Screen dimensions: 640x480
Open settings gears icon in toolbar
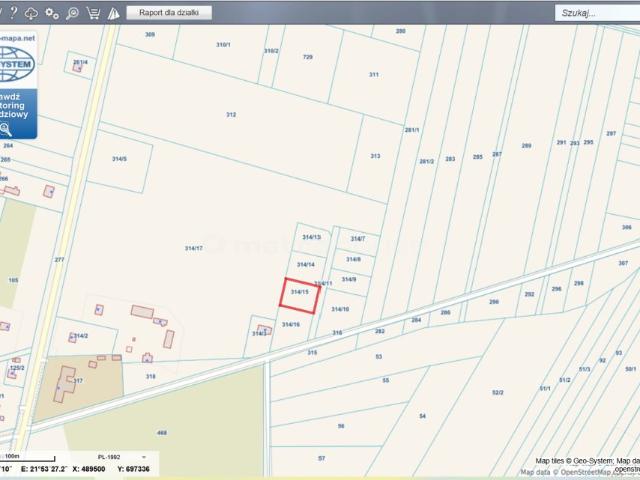pyautogui.click(x=52, y=13)
